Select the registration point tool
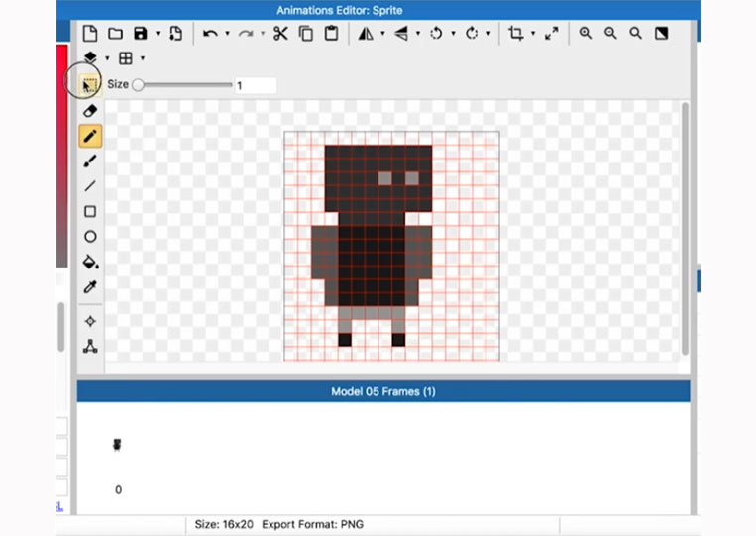 [90, 321]
